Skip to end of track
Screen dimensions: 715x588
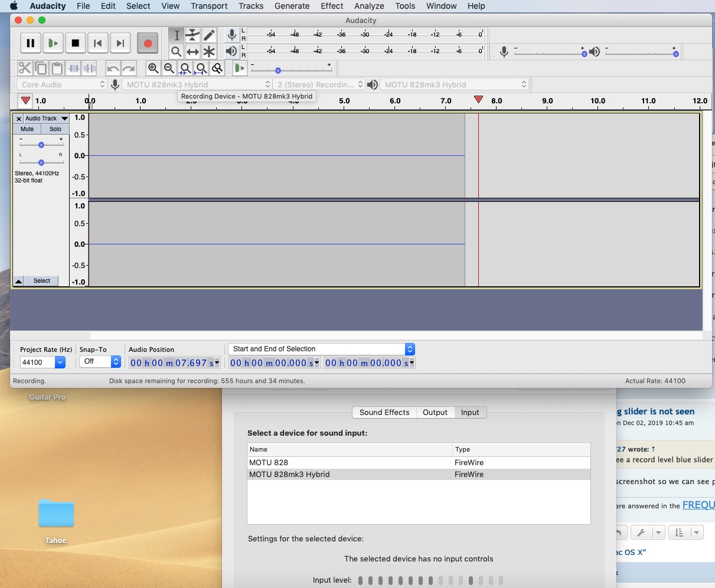pos(120,43)
